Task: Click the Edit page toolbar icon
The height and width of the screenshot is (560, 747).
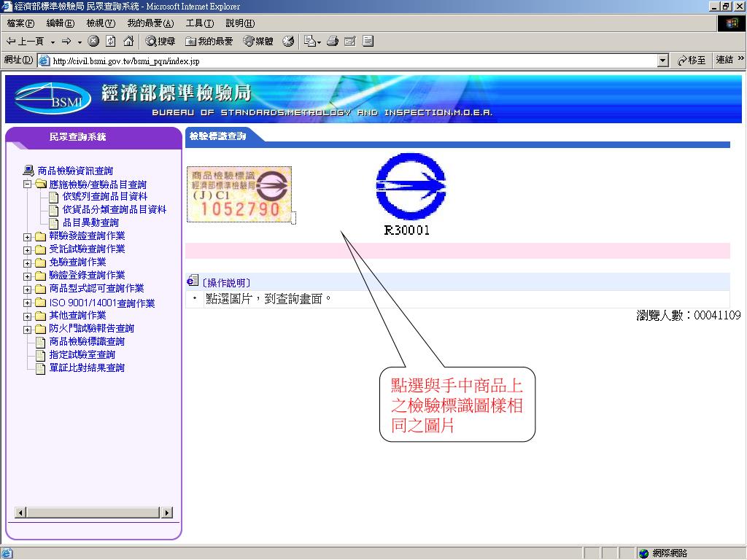Action: click(x=349, y=42)
